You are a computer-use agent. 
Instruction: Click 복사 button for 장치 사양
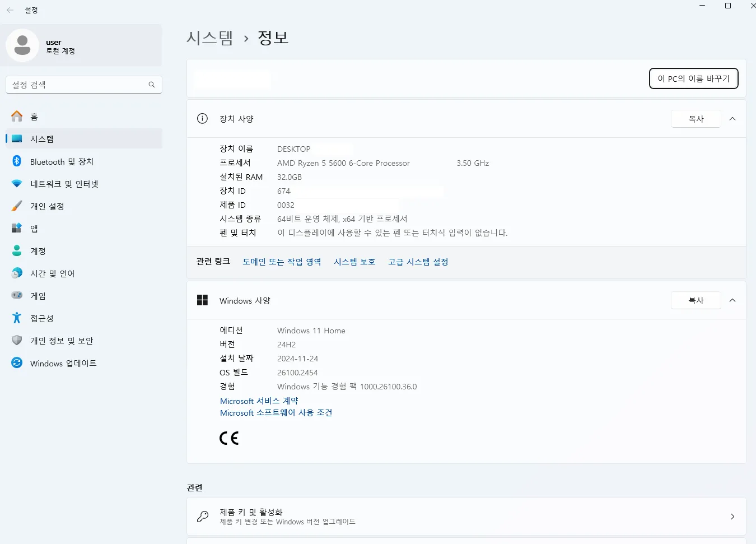(696, 119)
